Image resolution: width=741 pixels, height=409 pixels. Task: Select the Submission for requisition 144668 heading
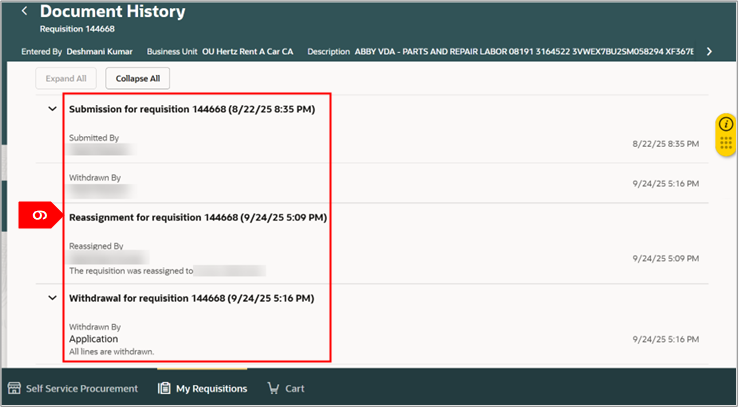click(x=192, y=110)
